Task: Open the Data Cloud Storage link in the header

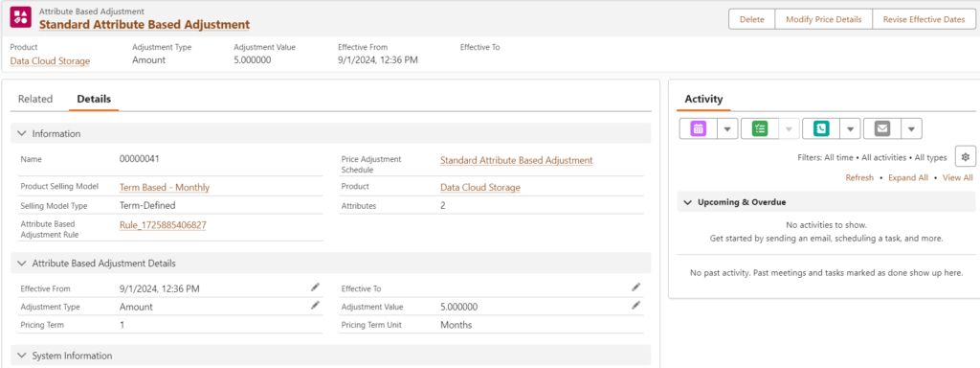Action: [x=50, y=60]
